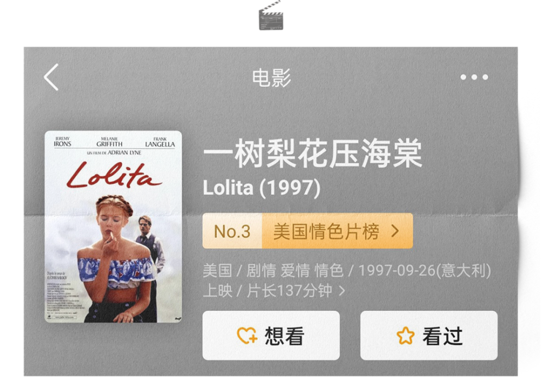The height and width of the screenshot is (392, 542).
Task: Click the 电影 header title
Action: [x=272, y=78]
